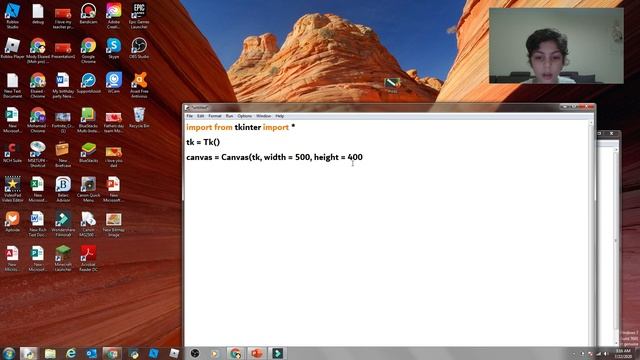
Task: Open the Help menu
Action: tap(280, 116)
